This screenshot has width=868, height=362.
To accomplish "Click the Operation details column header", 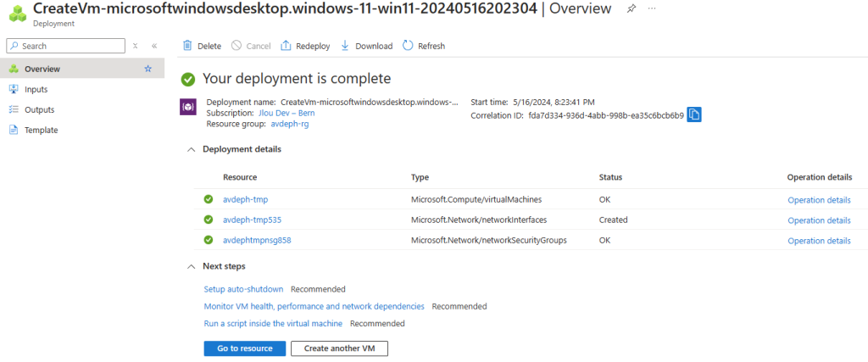I will (820, 177).
